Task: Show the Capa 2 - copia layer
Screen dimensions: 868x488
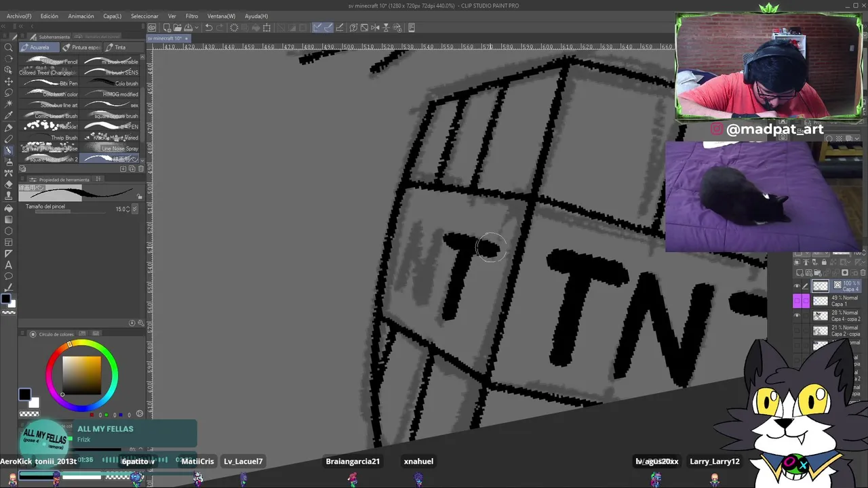Action: point(797,331)
